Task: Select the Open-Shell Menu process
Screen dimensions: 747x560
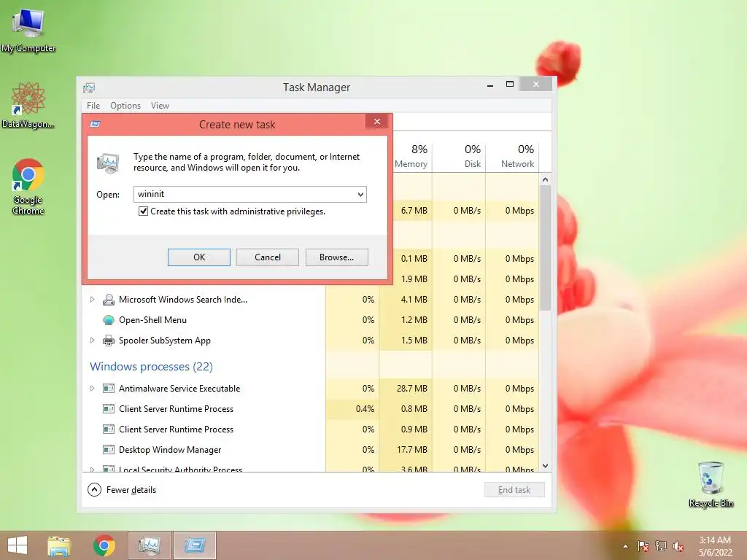Action: pos(153,320)
